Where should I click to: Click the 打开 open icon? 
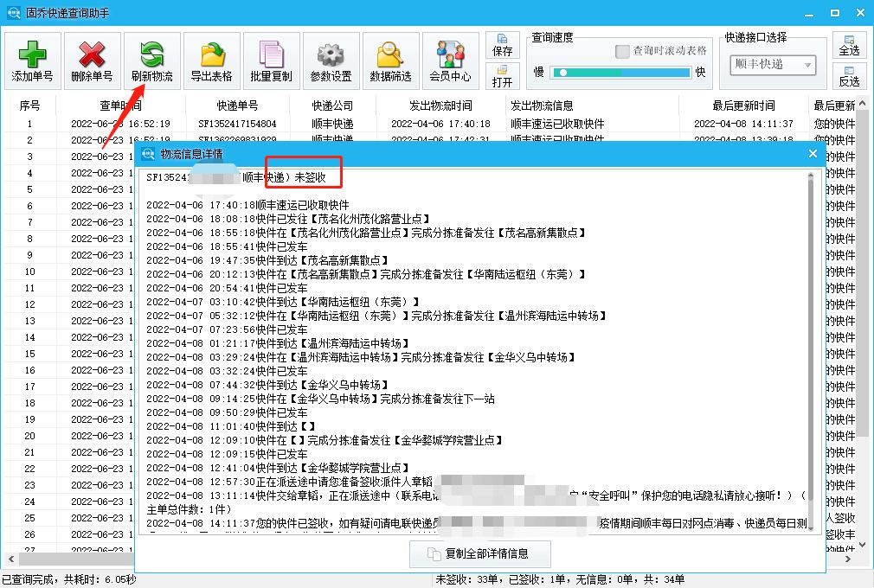click(503, 76)
